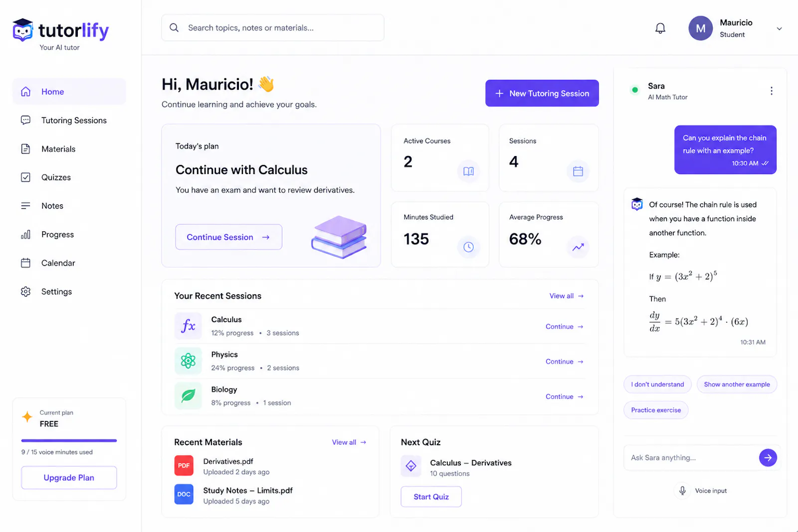Click the Average Progress trend arrow icon
798x532 pixels.
coord(578,247)
